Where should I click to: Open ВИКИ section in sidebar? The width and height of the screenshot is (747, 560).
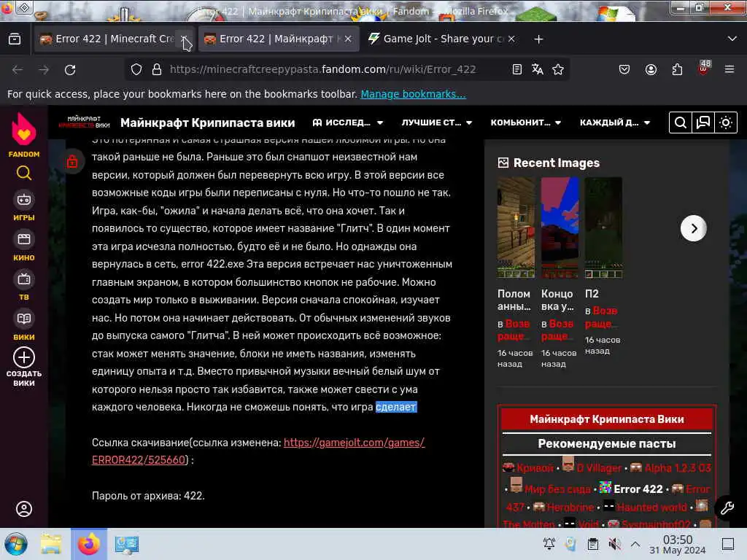[24, 326]
